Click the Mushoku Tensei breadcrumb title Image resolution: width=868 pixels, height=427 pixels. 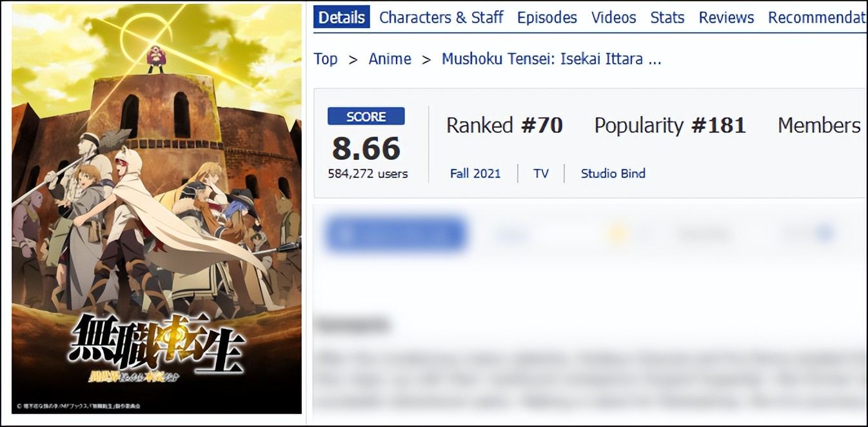click(x=551, y=59)
